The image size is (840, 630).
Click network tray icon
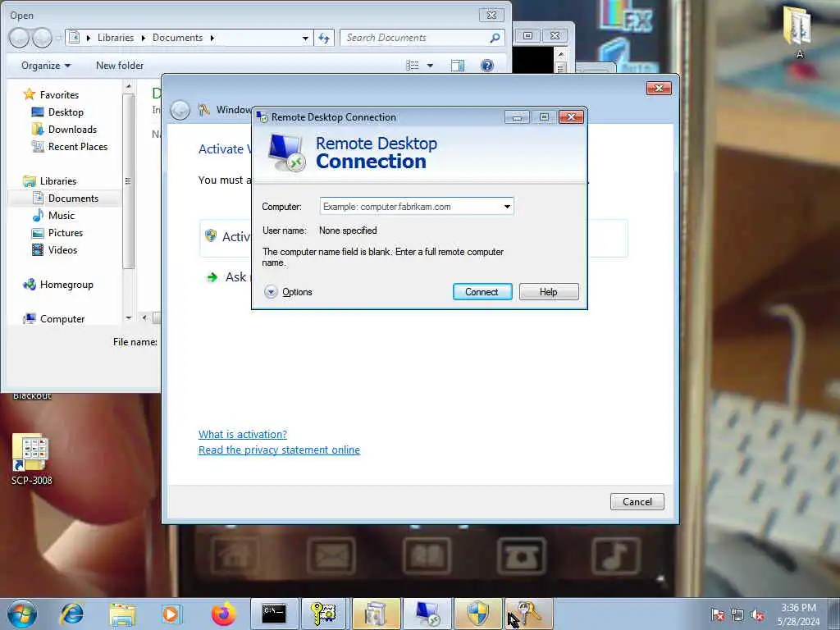click(x=737, y=614)
